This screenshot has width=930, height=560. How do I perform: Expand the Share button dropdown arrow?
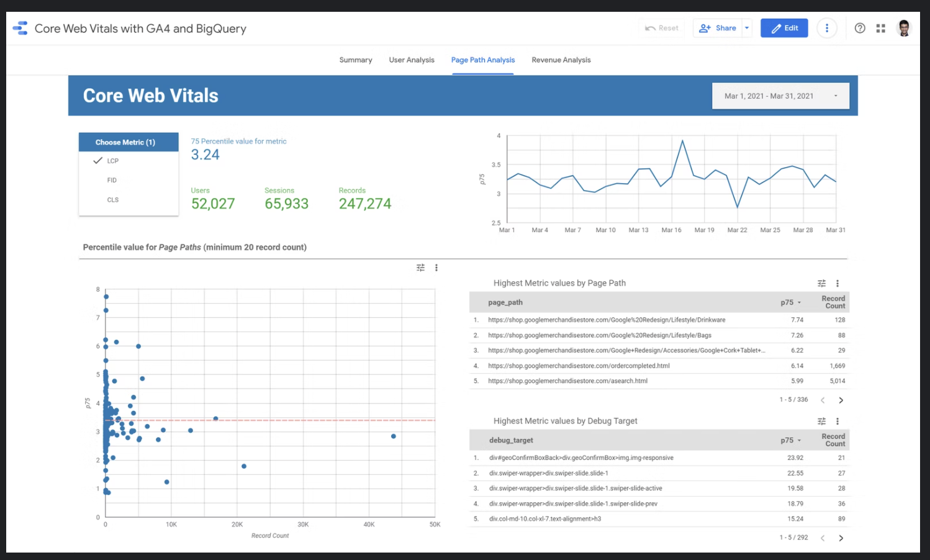[x=747, y=28]
